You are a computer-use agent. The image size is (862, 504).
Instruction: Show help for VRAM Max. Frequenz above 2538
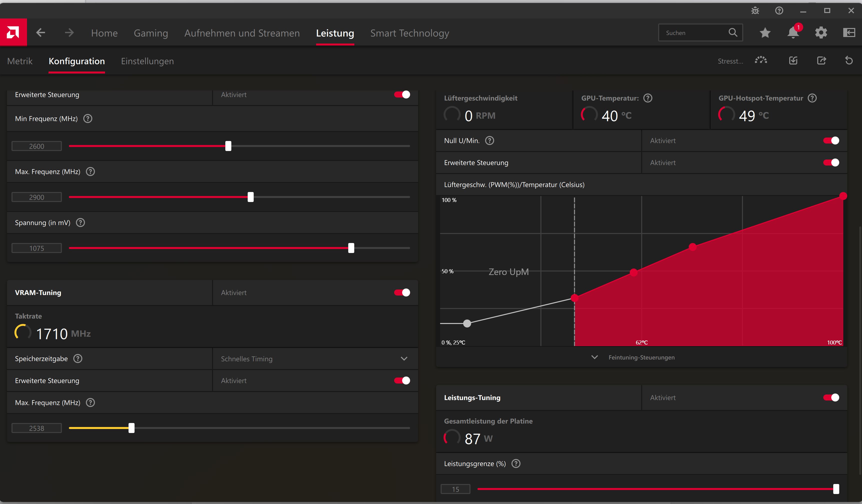(90, 403)
